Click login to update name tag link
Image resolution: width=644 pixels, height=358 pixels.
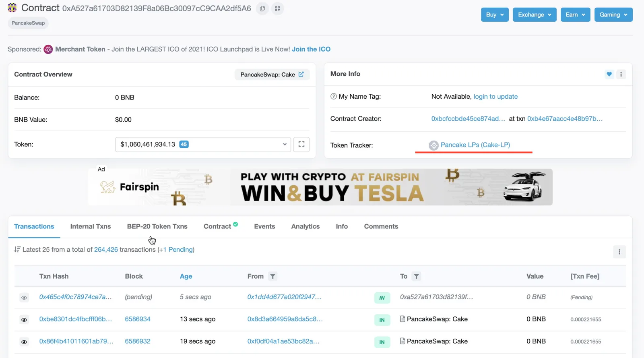[495, 97]
